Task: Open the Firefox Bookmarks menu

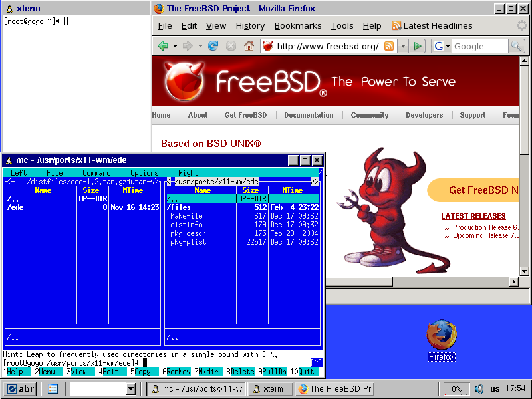Action: tap(298, 26)
